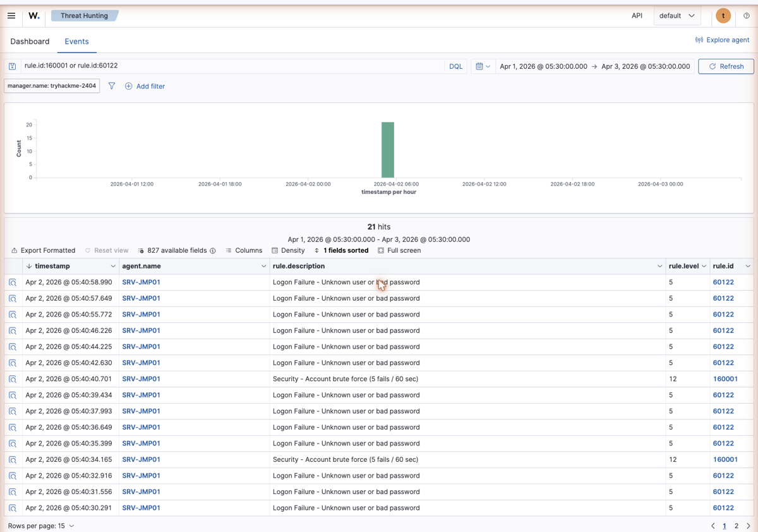Go to next results page arrow
The width and height of the screenshot is (758, 532).
pos(749,526)
